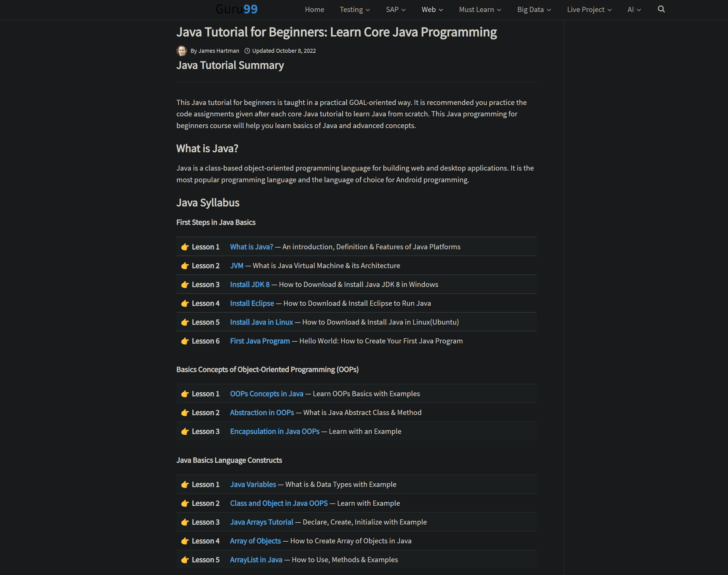Click the clock icon beside Updated date
The height and width of the screenshot is (575, 728).
coord(247,51)
